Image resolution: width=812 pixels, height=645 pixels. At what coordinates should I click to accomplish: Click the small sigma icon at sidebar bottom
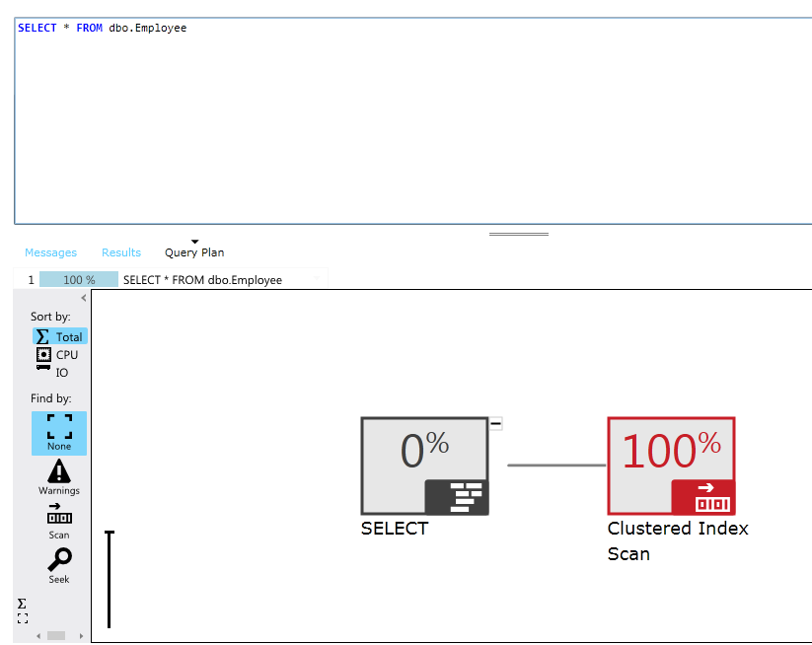click(22, 604)
